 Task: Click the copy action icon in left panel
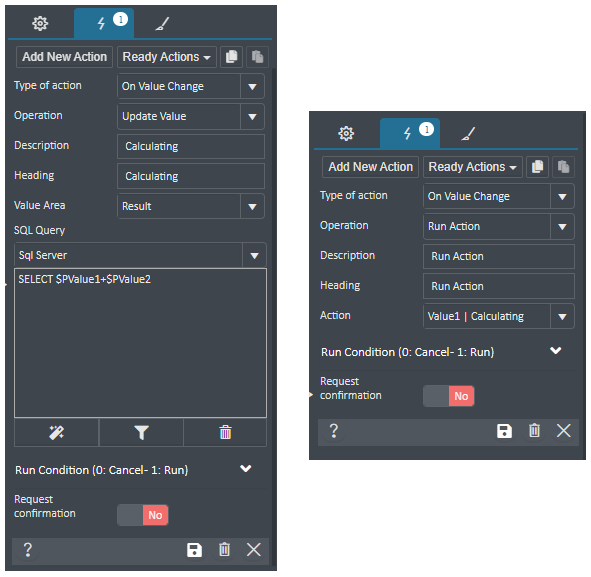[x=231, y=57]
